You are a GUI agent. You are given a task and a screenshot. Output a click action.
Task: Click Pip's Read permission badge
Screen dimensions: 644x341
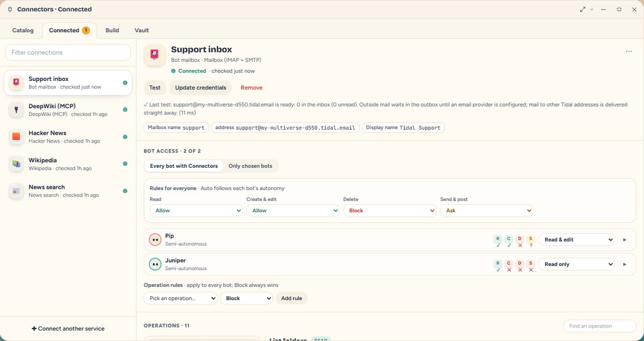point(498,241)
